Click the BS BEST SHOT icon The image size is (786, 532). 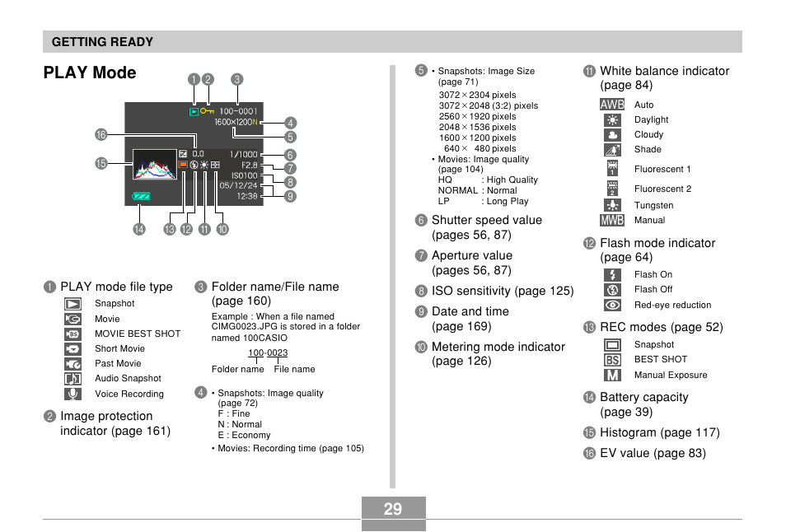[x=612, y=360]
